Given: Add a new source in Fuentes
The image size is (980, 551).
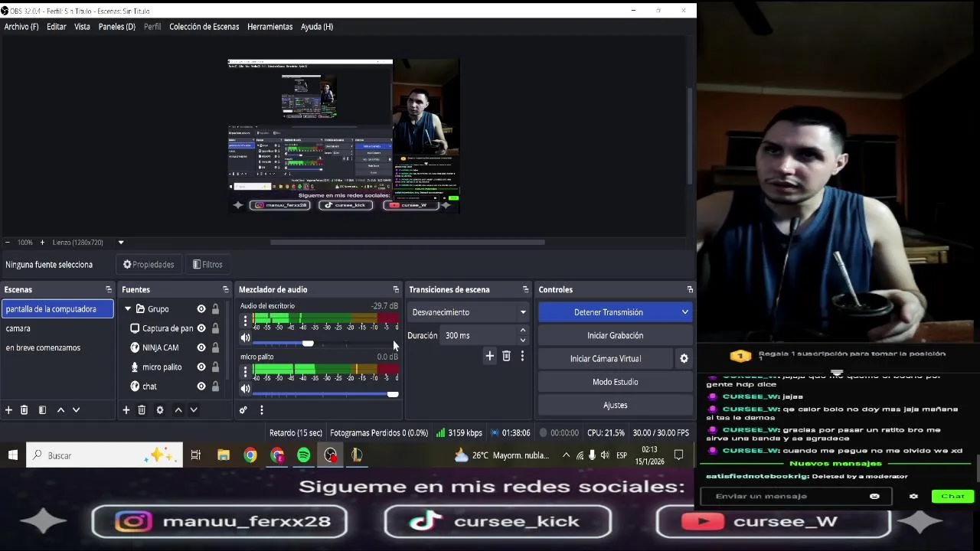Looking at the screenshot, I should pos(126,410).
